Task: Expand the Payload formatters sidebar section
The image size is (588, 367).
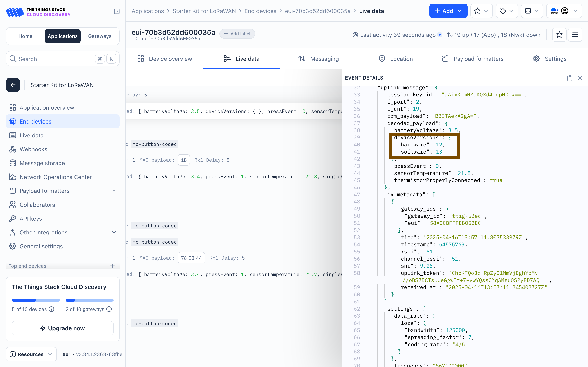Action: pos(114,191)
